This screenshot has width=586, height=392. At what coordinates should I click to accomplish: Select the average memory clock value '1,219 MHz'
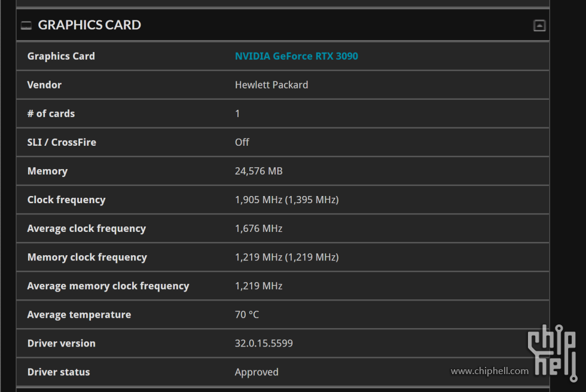[x=258, y=286]
